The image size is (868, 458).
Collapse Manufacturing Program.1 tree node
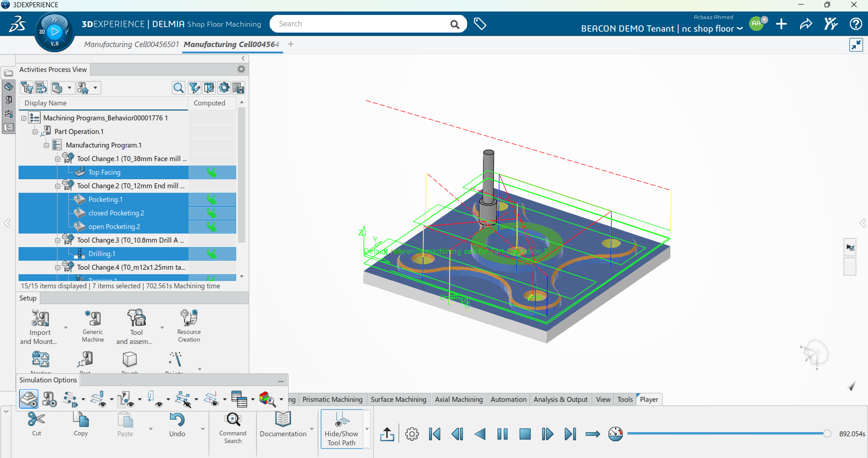pos(46,145)
